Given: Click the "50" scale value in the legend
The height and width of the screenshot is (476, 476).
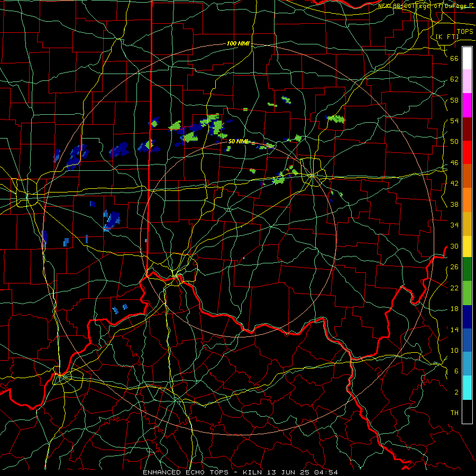Looking at the screenshot, I should coord(454,142).
